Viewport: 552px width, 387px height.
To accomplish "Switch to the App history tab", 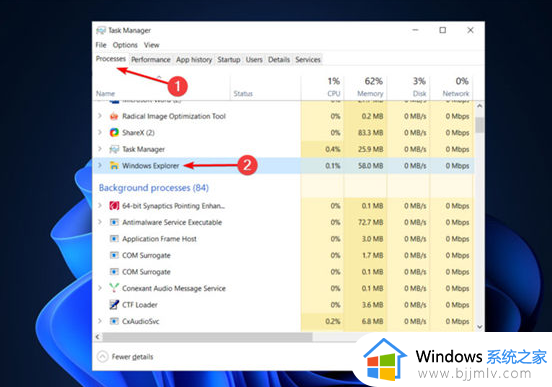I will click(194, 60).
